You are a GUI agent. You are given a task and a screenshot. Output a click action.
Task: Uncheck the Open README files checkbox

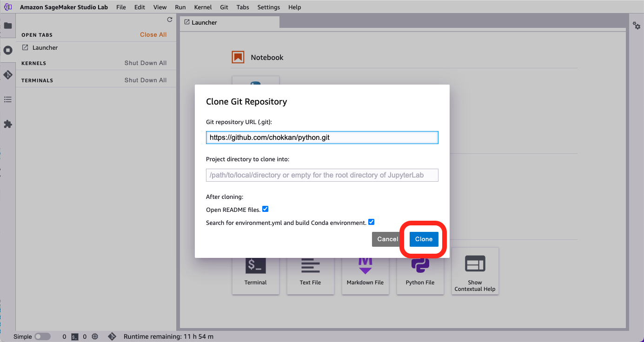click(x=266, y=209)
